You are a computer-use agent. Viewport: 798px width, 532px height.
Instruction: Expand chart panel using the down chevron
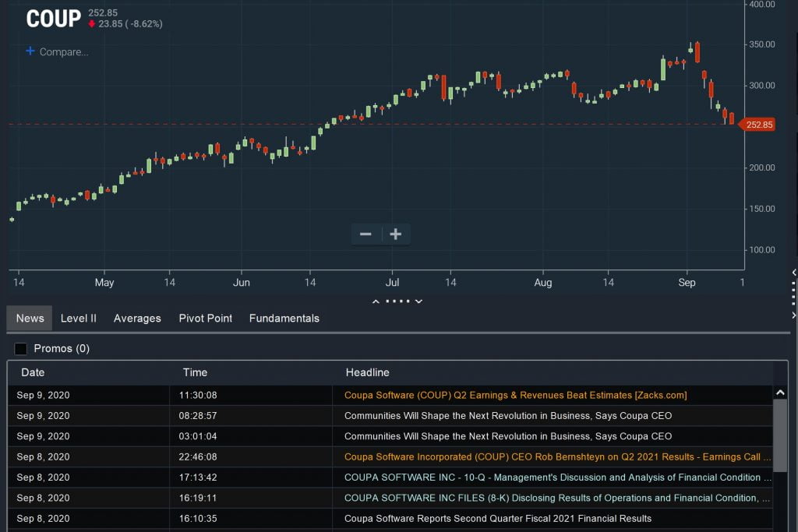(419, 301)
